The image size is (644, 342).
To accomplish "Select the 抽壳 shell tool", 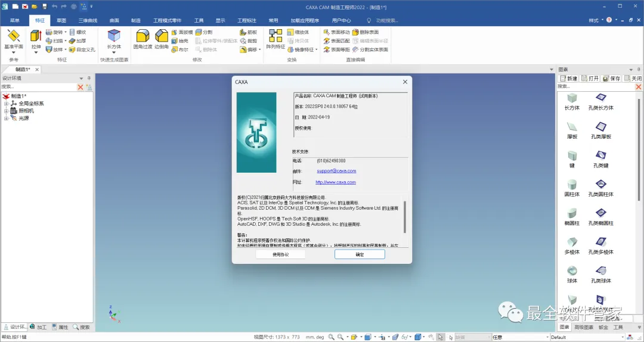I will click(180, 41).
